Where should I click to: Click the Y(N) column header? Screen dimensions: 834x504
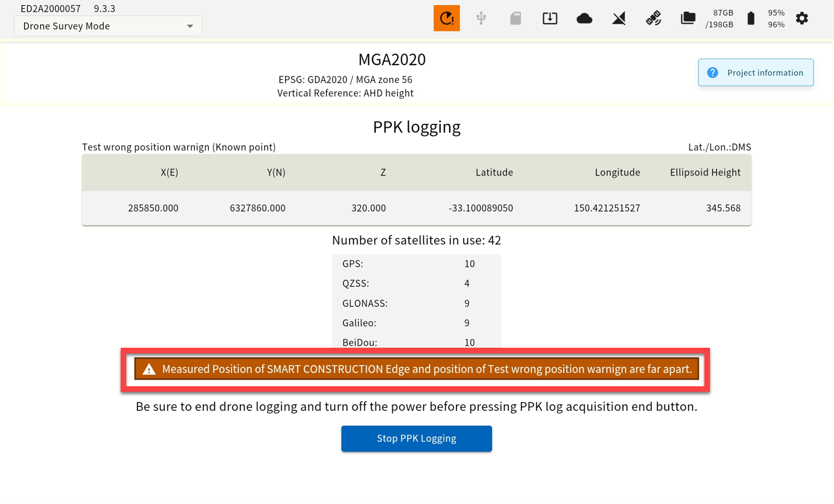pyautogui.click(x=276, y=172)
